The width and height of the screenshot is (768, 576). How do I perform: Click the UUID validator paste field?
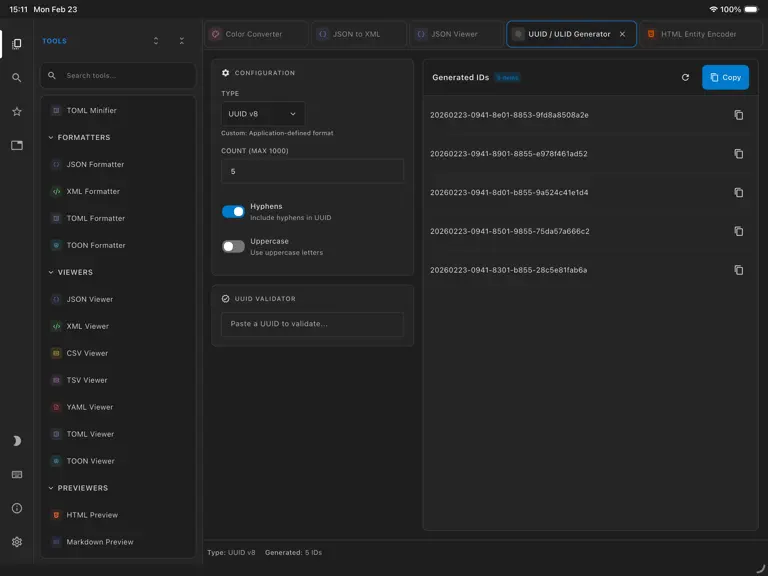[312, 324]
